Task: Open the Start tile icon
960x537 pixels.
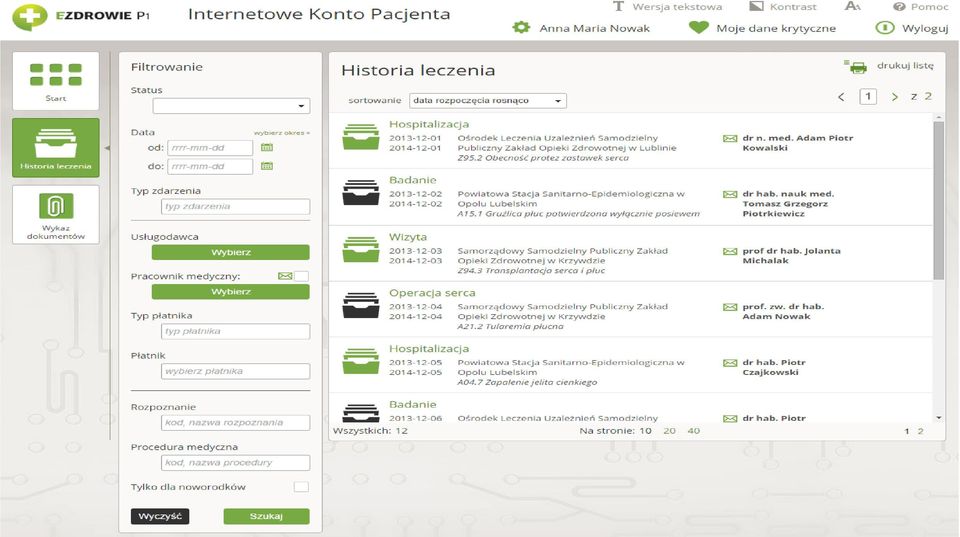Action: pyautogui.click(x=56, y=75)
